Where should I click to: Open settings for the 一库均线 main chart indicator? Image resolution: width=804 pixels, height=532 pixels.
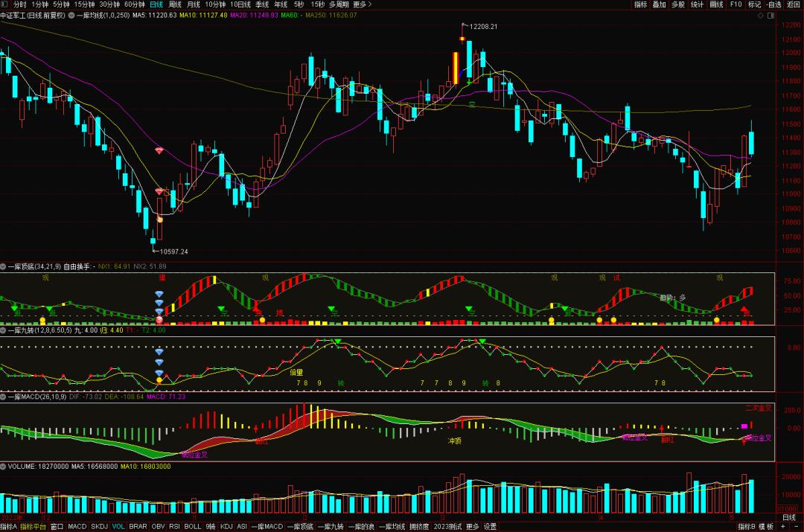tap(71, 16)
